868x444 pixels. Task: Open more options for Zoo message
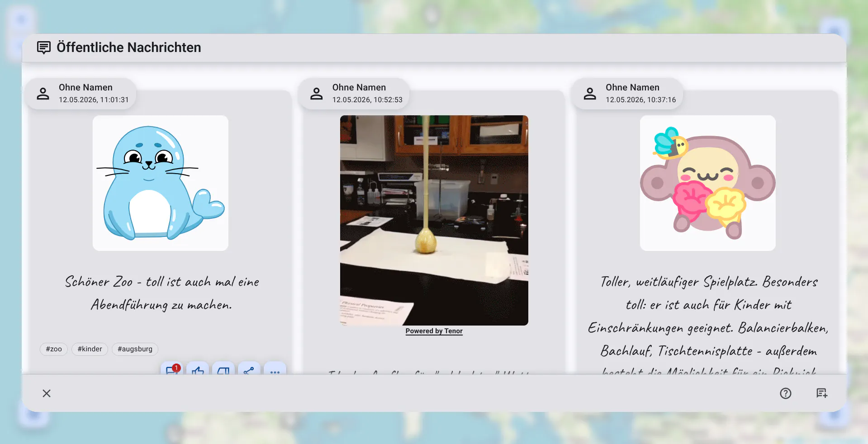(275, 368)
